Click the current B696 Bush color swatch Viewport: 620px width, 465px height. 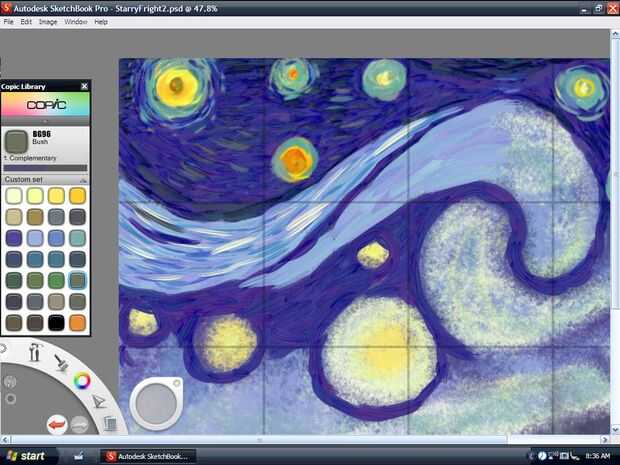point(16,141)
